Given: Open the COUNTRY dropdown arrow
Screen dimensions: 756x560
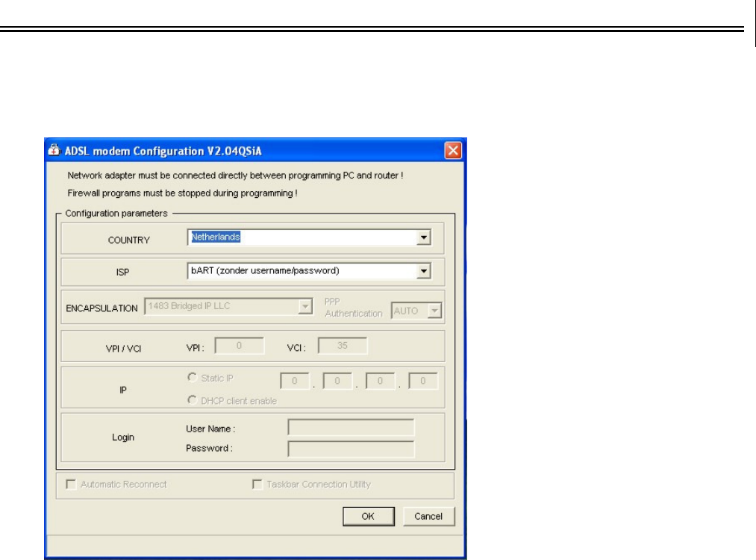Looking at the screenshot, I should click(423, 237).
